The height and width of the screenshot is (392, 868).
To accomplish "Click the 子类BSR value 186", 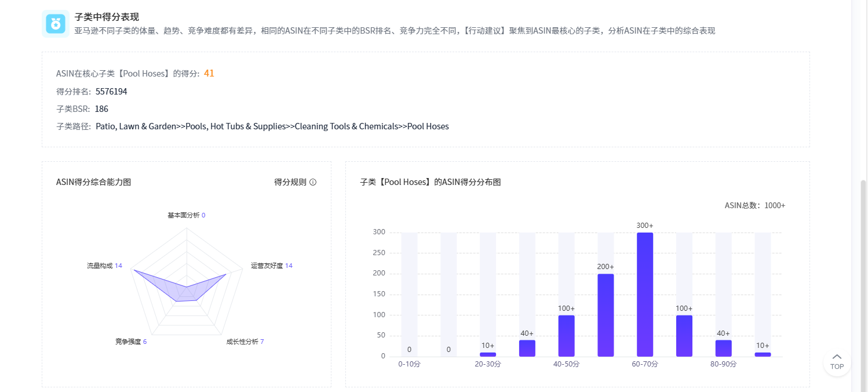I will pyautogui.click(x=101, y=109).
